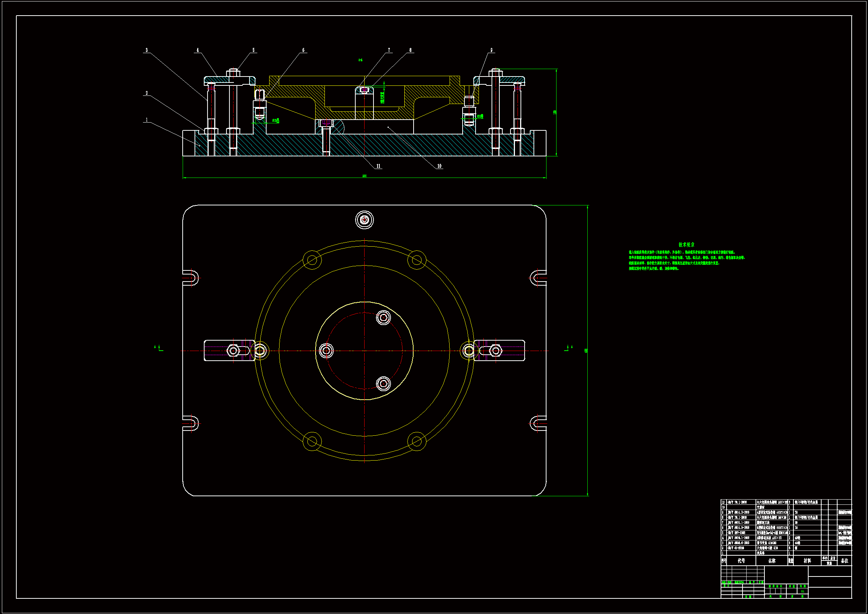Click the 代号 column header in parts table
This screenshot has width=868, height=614.
[x=741, y=561]
